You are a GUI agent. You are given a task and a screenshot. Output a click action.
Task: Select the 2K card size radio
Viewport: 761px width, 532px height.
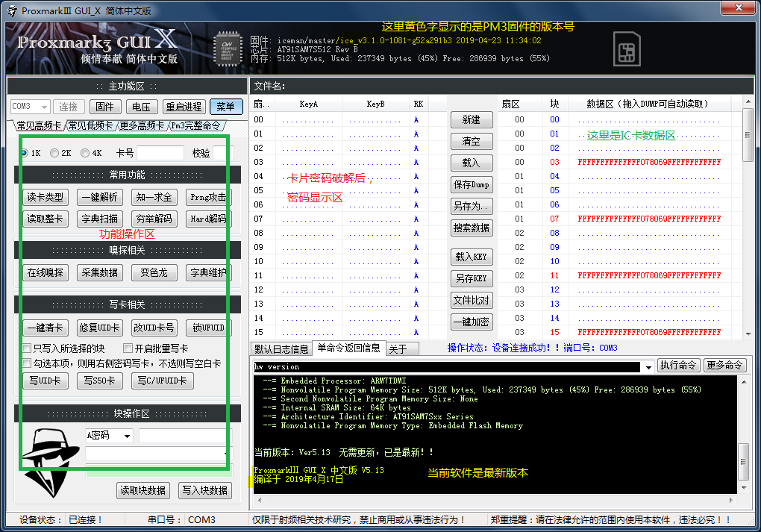tap(54, 153)
